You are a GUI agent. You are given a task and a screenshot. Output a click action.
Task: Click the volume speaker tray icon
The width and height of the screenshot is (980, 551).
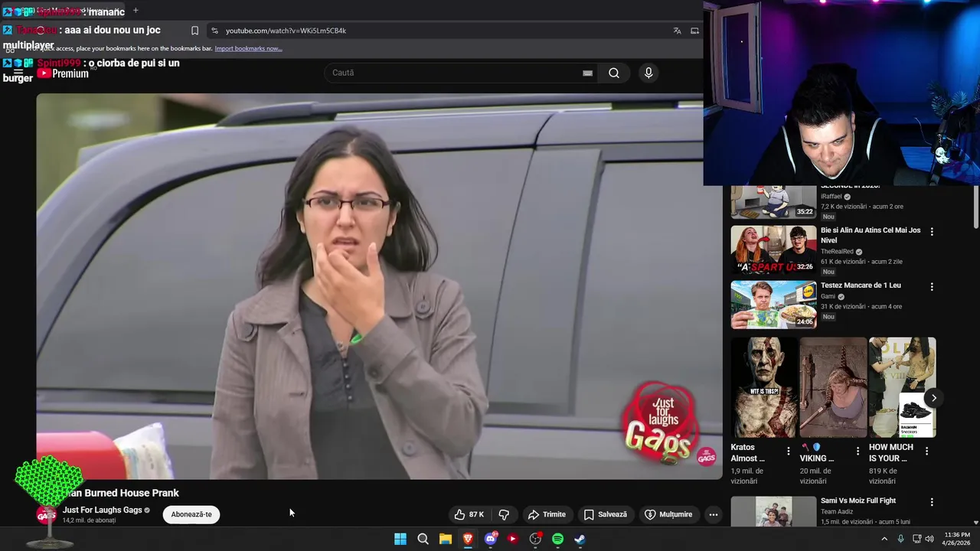click(x=929, y=539)
